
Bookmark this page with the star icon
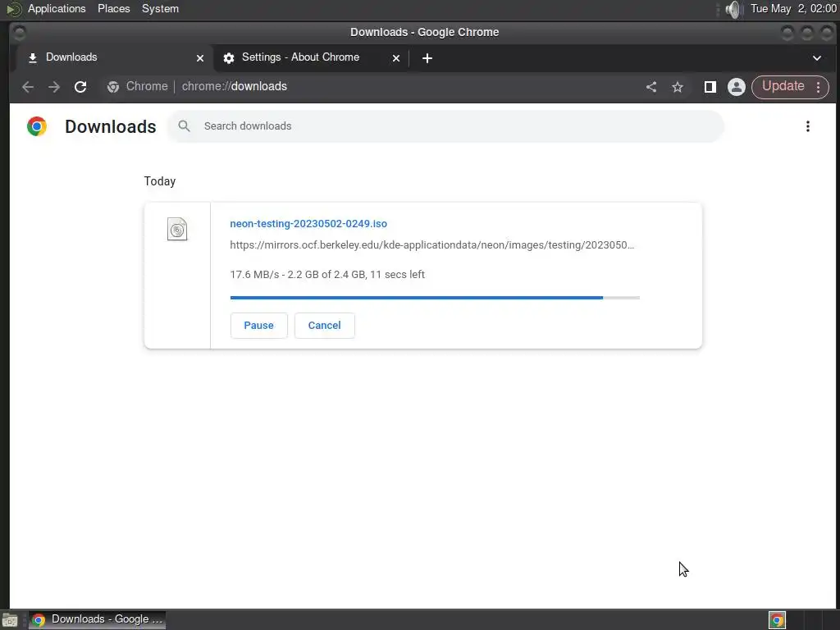coord(678,87)
